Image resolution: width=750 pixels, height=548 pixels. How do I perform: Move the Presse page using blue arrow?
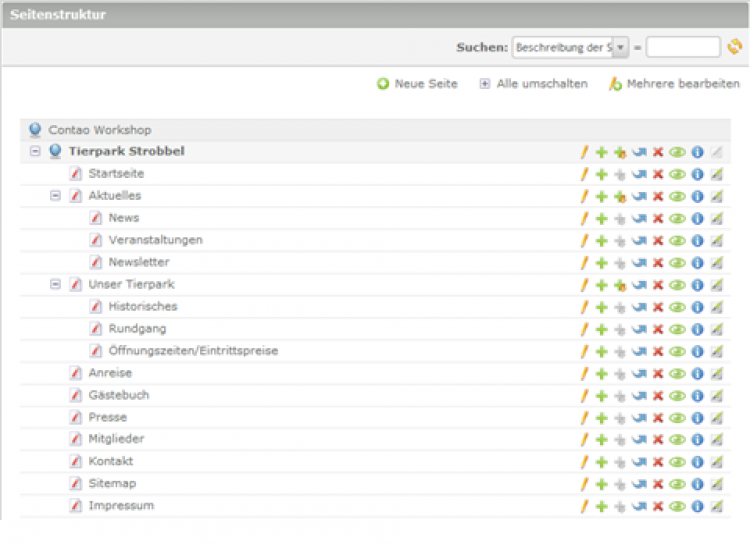[x=639, y=417]
